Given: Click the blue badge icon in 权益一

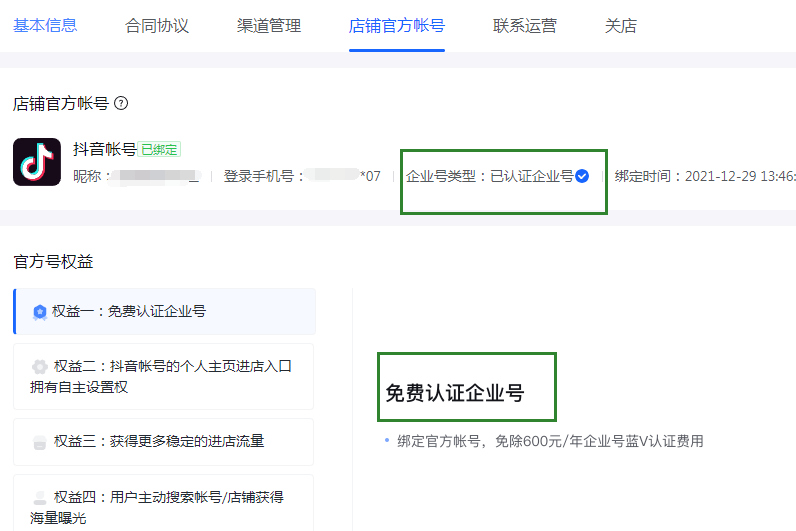Looking at the screenshot, I should click(x=40, y=312).
